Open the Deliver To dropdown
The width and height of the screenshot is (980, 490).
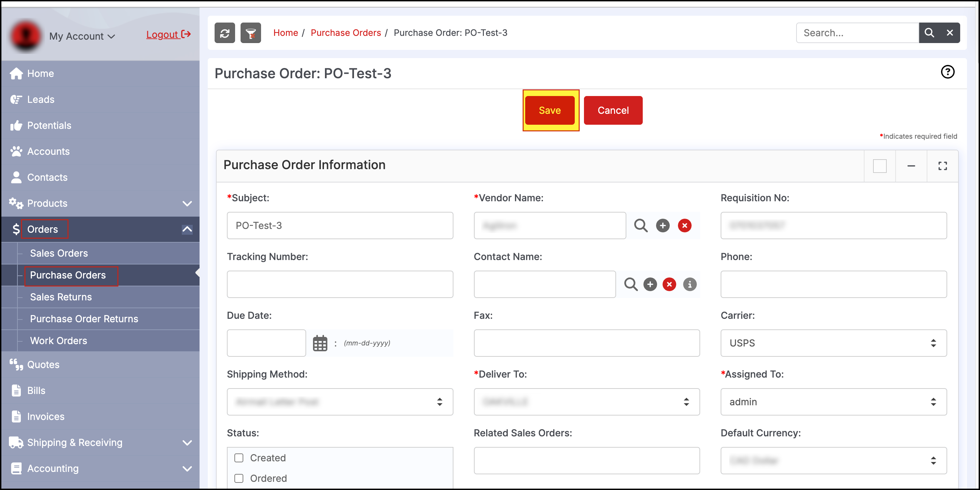coord(587,402)
